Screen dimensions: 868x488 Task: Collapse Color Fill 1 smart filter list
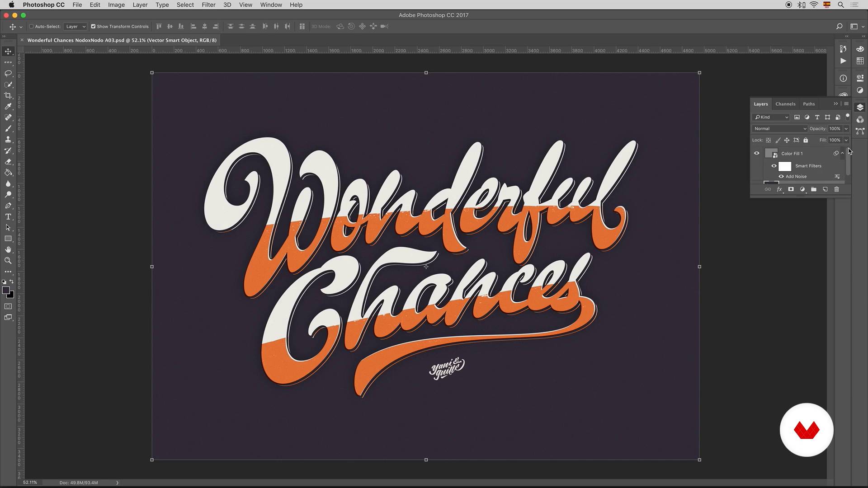pyautogui.click(x=842, y=153)
